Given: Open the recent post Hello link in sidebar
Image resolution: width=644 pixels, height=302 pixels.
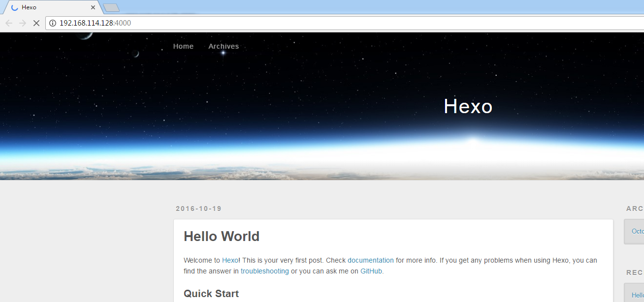Looking at the screenshot, I should [x=638, y=295].
